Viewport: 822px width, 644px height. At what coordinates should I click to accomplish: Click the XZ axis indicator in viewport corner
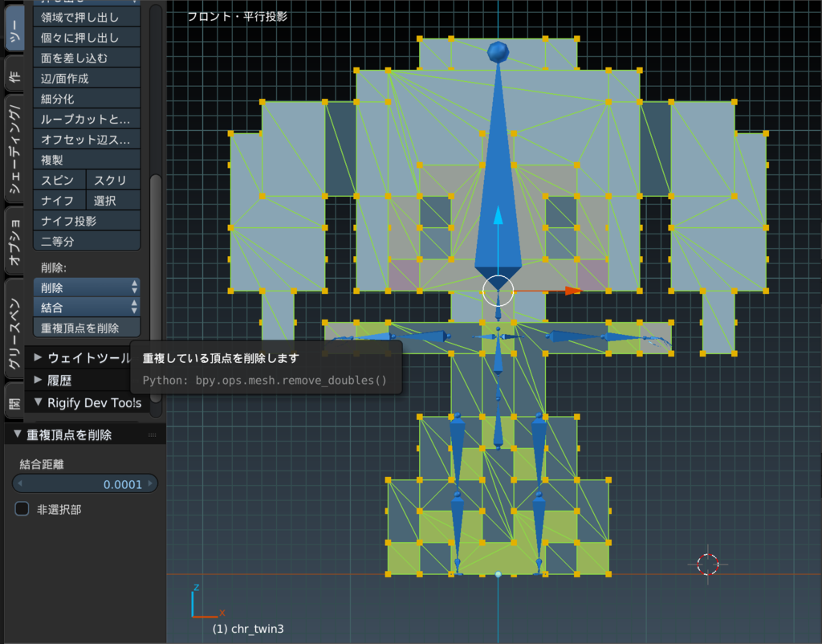[207, 601]
